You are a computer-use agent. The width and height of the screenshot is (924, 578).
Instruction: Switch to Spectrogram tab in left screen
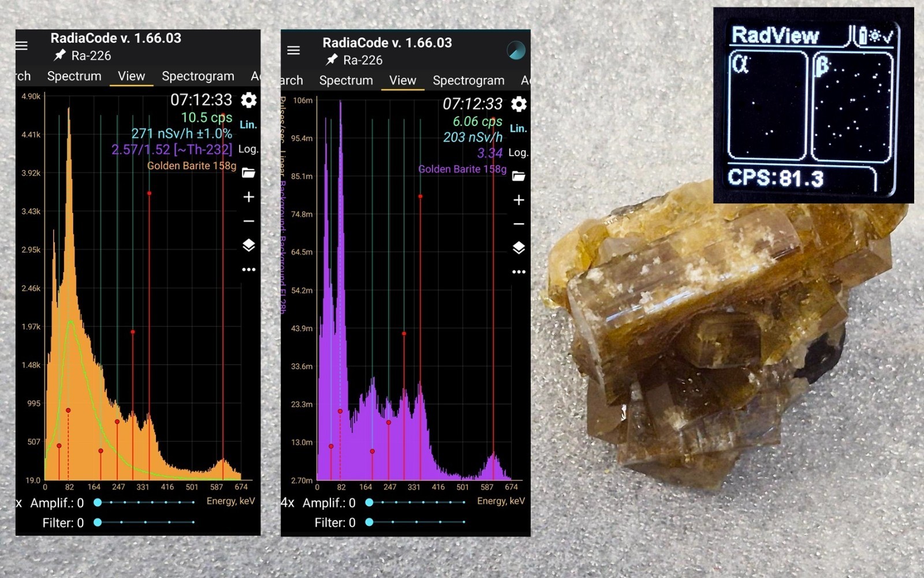[198, 76]
